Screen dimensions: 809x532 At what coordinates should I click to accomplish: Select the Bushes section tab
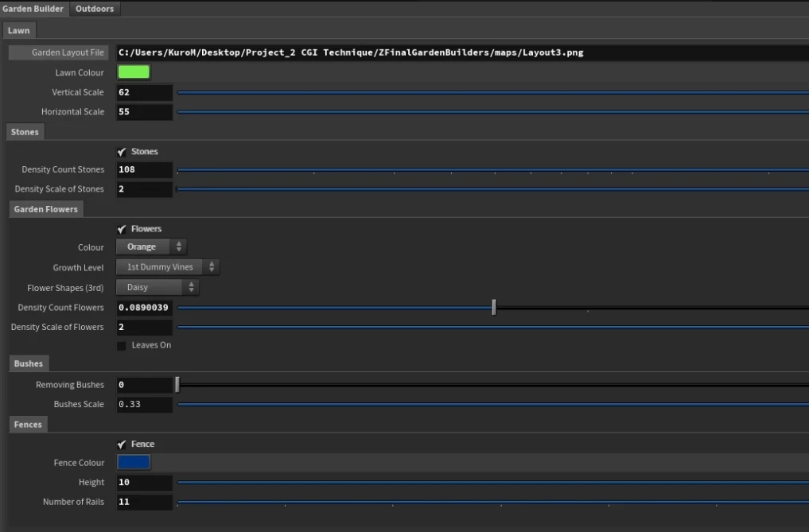click(x=29, y=363)
